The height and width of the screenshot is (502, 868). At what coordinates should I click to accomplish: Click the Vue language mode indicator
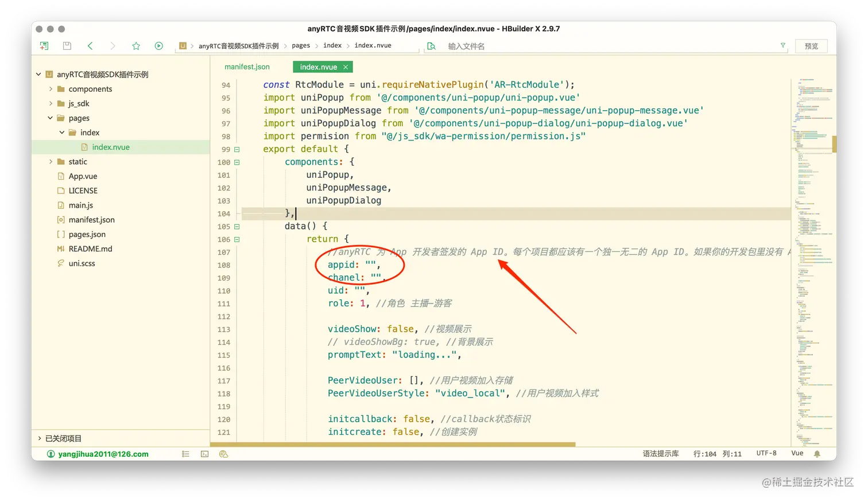pos(797,453)
